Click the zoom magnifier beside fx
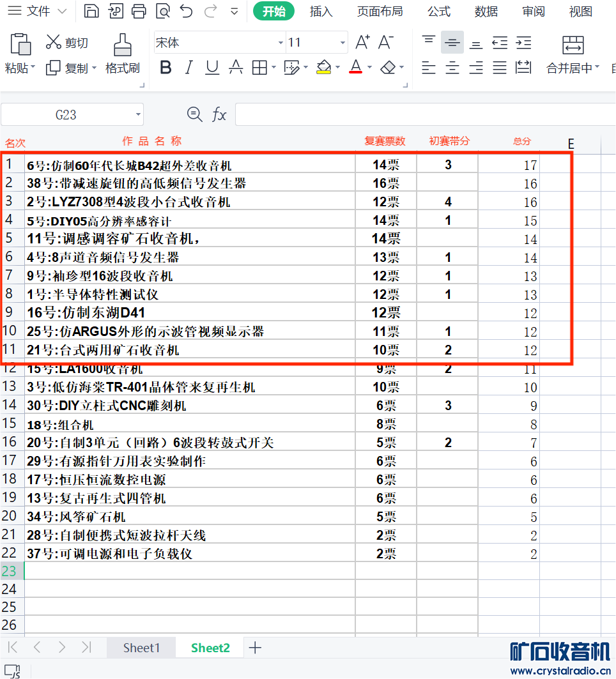The height and width of the screenshot is (679, 616). click(194, 115)
